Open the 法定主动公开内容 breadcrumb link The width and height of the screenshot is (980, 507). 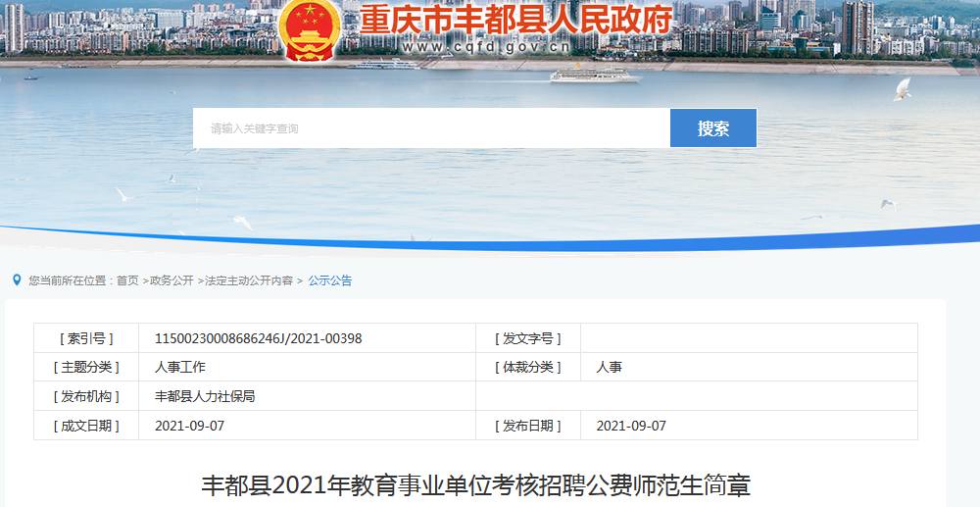[249, 280]
